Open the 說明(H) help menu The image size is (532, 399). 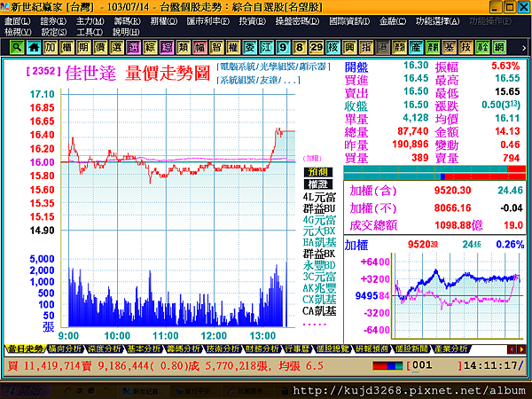[126, 32]
